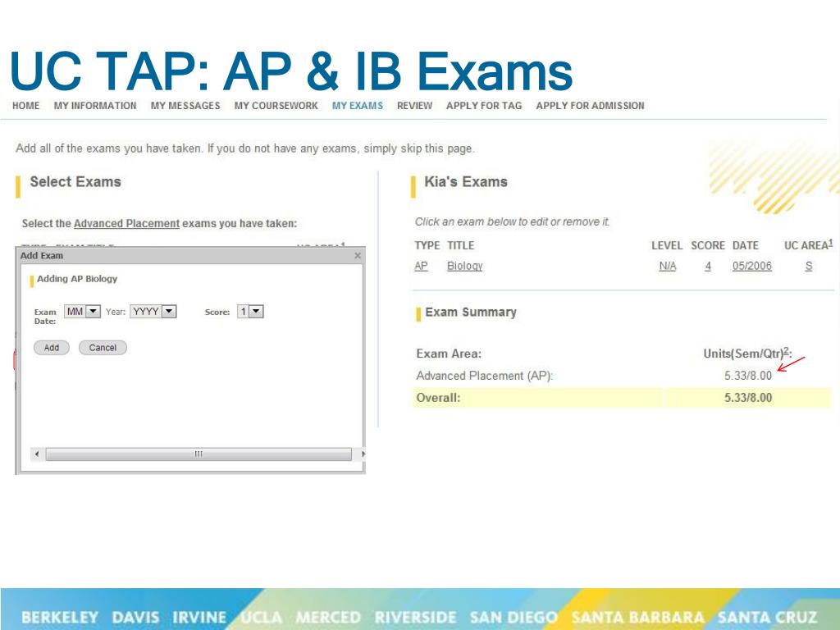Image resolution: width=840 pixels, height=630 pixels.
Task: Click the UC AREA footnote 1 superscript
Action: coord(830,243)
